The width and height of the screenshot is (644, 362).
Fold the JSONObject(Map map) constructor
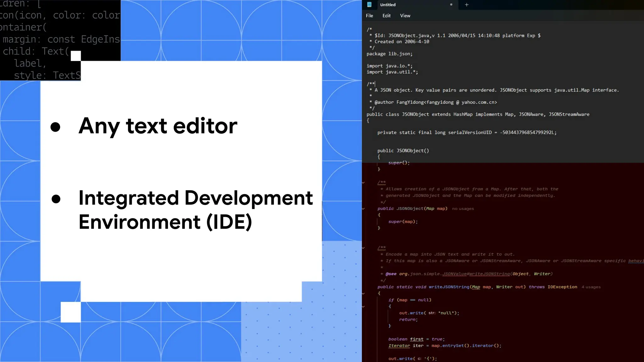coord(364,209)
